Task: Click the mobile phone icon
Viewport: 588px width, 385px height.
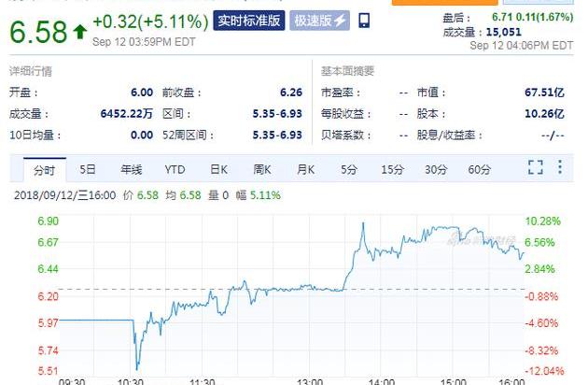Action: coord(364,21)
